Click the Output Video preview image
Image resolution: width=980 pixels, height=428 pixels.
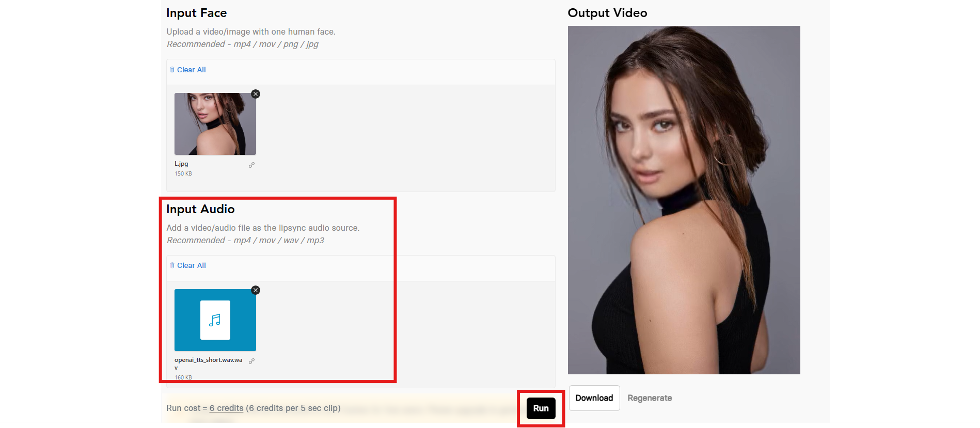[x=684, y=200]
